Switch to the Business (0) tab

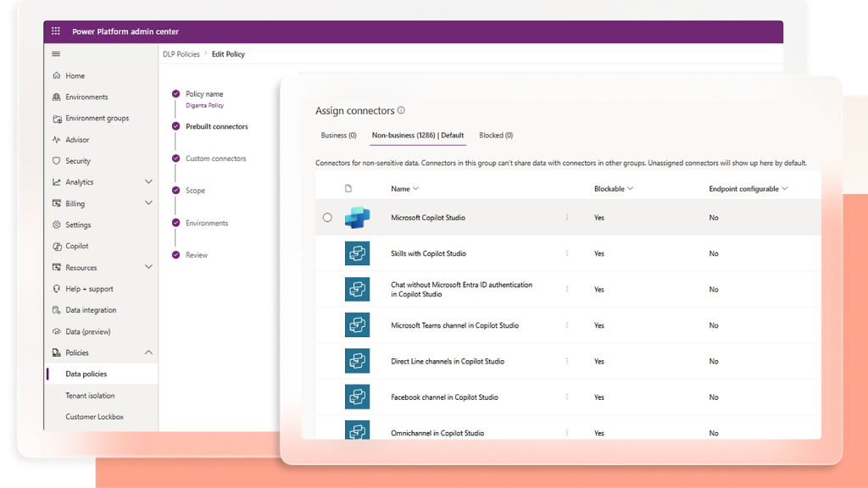point(339,135)
